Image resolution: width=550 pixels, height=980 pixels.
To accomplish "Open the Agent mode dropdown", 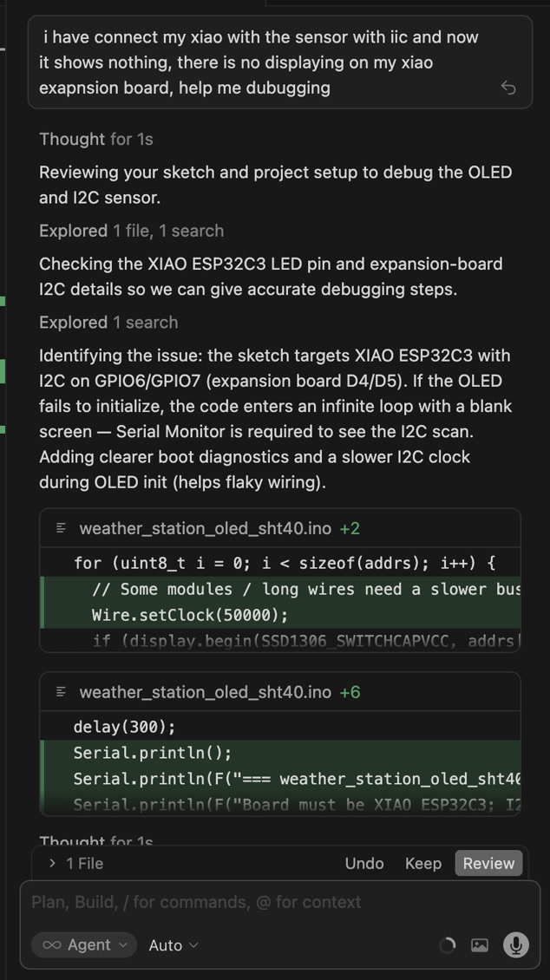I will [x=84, y=944].
